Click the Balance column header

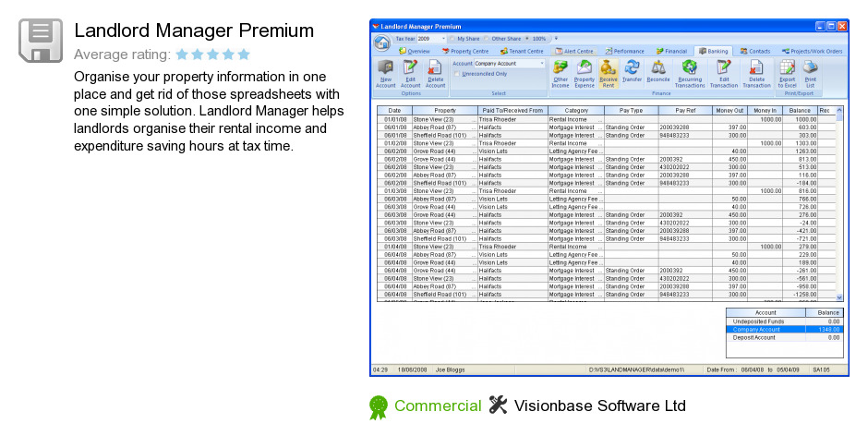800,111
